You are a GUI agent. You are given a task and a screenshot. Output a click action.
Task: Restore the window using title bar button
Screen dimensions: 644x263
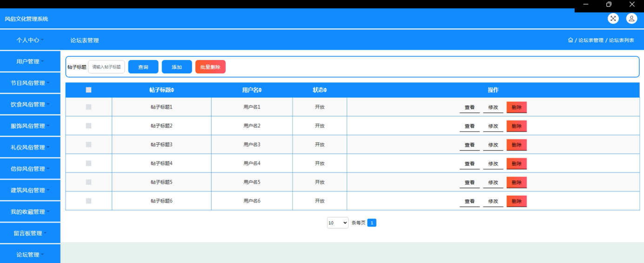pyautogui.click(x=609, y=4)
